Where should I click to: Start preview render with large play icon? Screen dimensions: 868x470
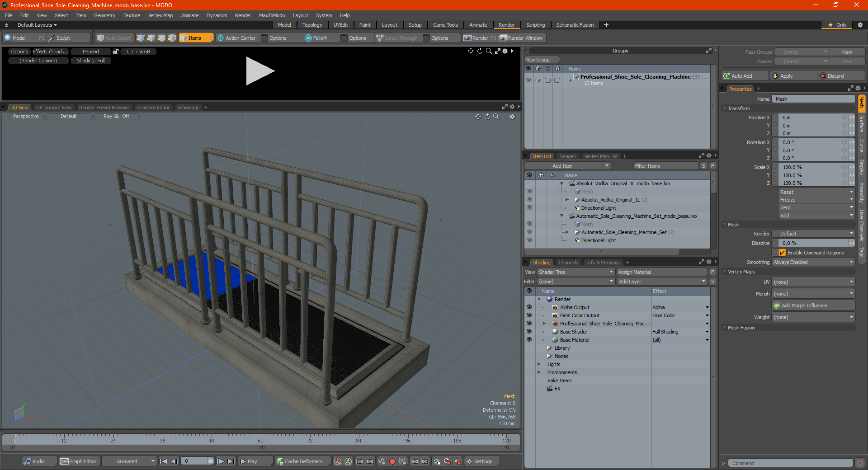260,71
